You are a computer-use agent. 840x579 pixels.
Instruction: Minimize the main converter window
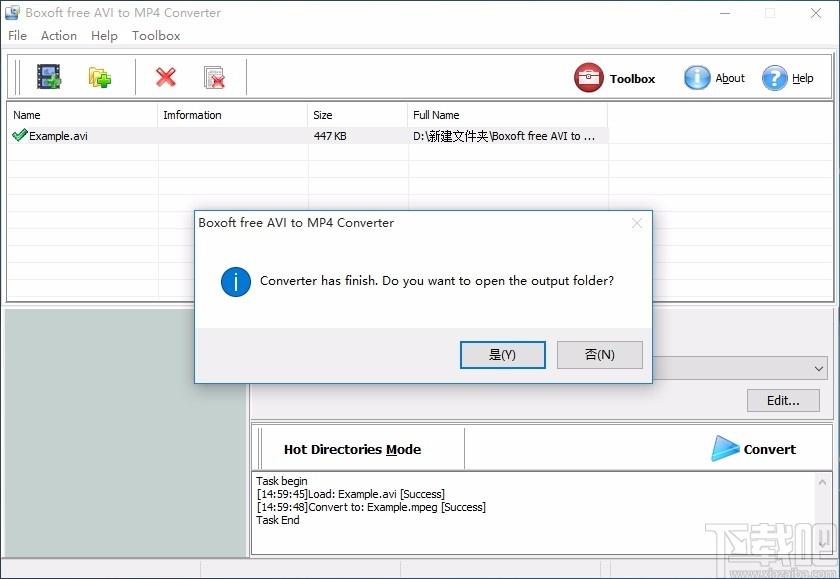[725, 13]
